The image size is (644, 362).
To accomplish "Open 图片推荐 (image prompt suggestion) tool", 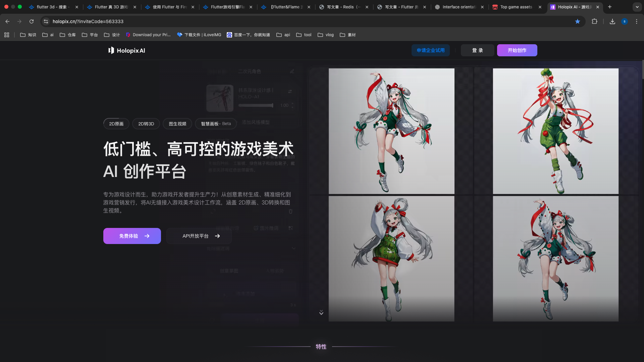I will [x=266, y=228].
